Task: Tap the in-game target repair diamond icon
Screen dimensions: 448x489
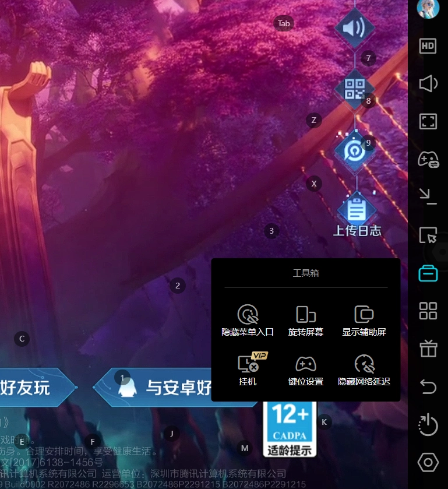Action: tap(354, 151)
